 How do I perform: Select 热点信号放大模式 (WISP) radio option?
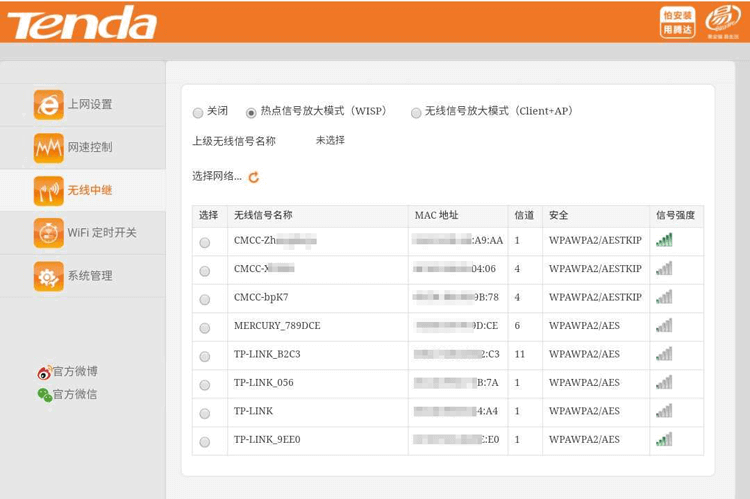point(251,113)
